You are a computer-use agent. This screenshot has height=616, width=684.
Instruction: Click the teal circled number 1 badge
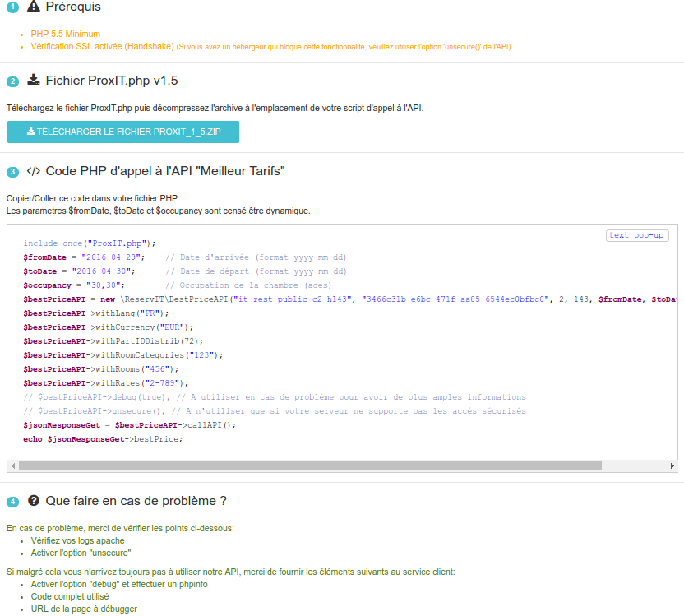coord(12,7)
